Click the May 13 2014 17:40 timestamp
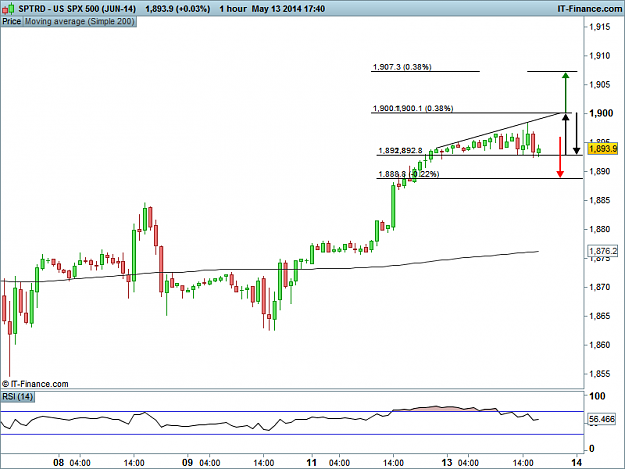This screenshot has height=469, width=625. (288, 9)
